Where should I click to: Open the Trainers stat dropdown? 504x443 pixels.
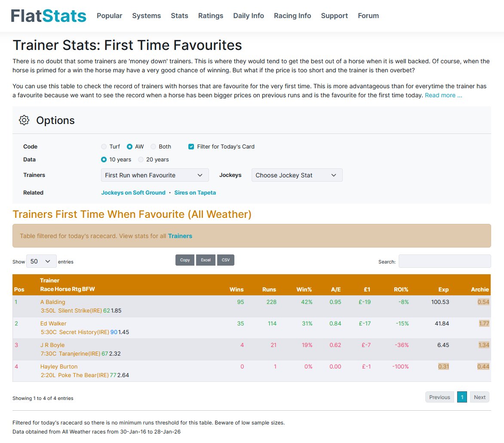(x=155, y=175)
